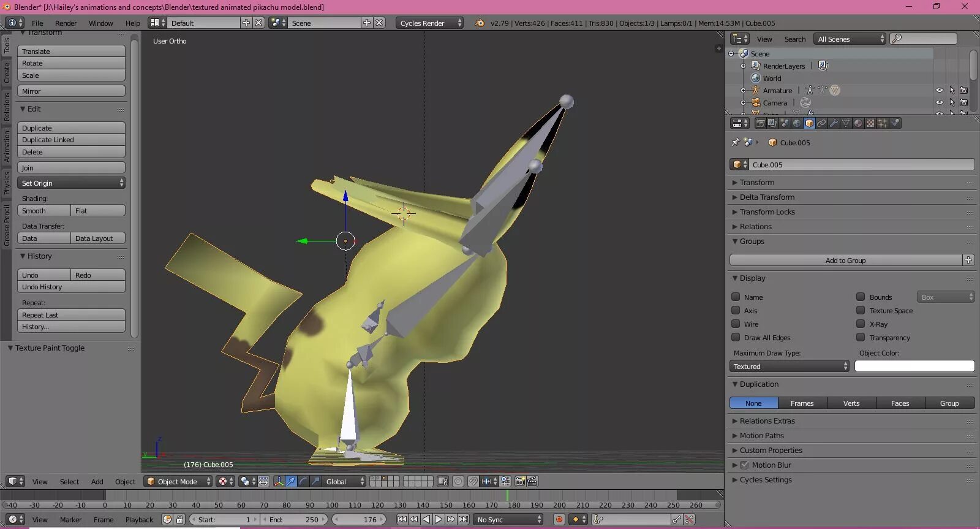Enable the Wire display checkbox
This screenshot has height=529, width=980.
coord(736,324)
